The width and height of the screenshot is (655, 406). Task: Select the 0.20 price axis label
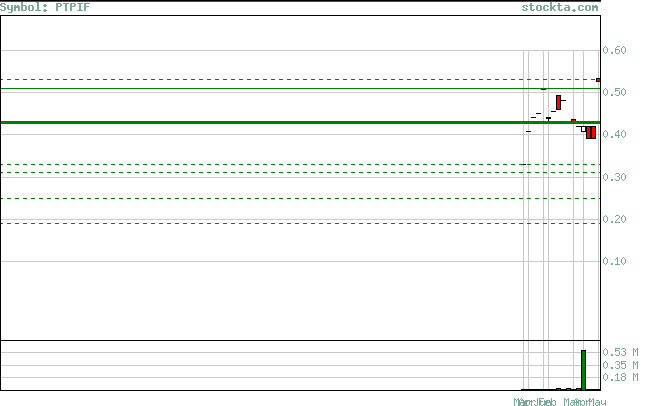[614, 219]
